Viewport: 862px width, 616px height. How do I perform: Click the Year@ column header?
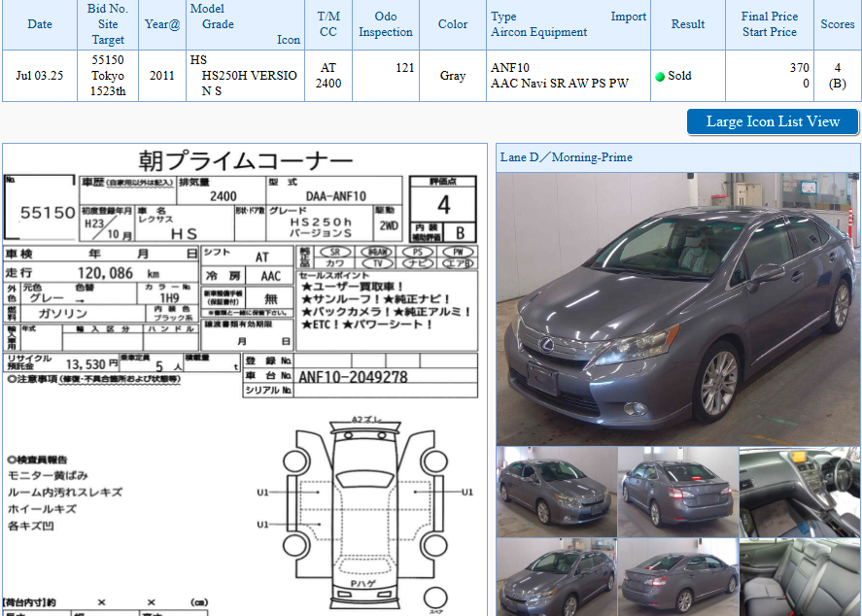(162, 24)
